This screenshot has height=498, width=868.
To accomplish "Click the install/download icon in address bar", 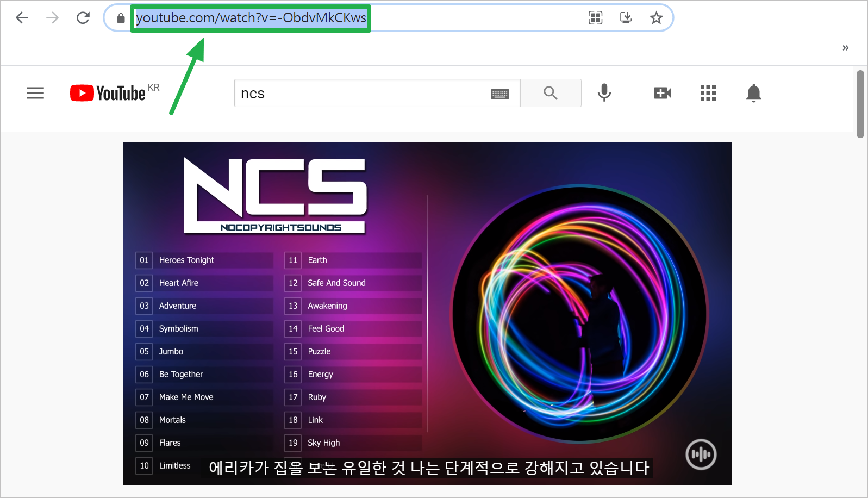I will coord(626,18).
